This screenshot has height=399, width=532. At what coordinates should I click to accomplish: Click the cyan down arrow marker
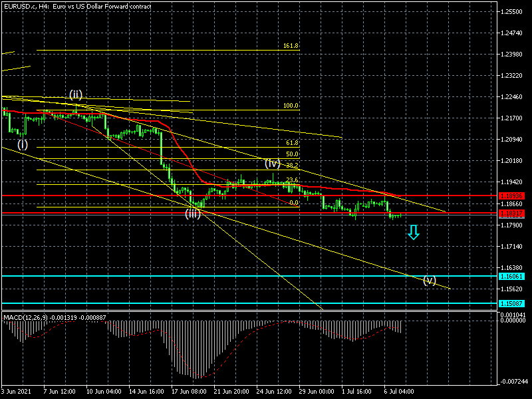[413, 232]
